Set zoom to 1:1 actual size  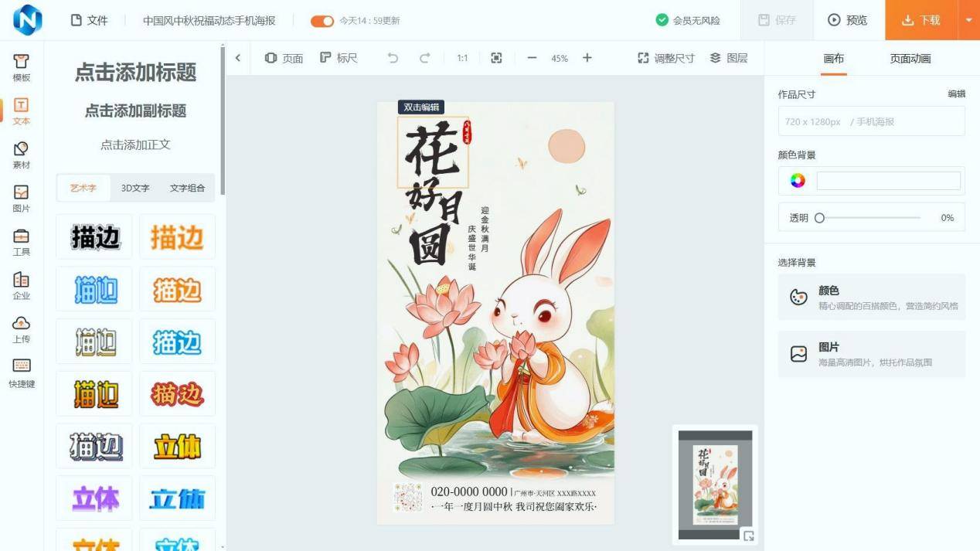point(462,58)
